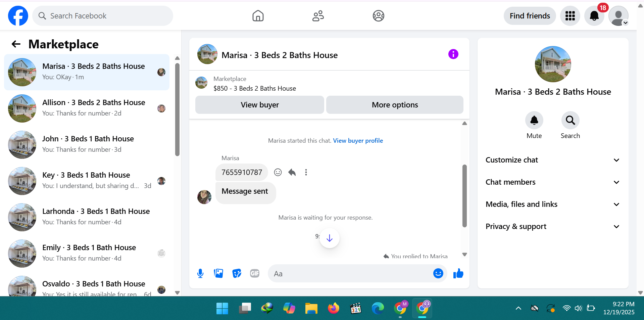Open the Friends icon in top navigation
This screenshot has height=320, width=644.
318,16
